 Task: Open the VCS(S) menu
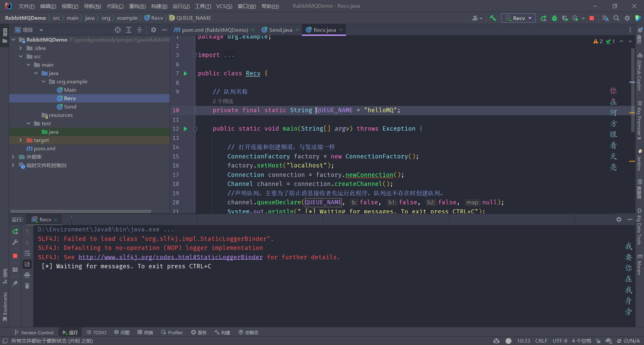pos(224,6)
